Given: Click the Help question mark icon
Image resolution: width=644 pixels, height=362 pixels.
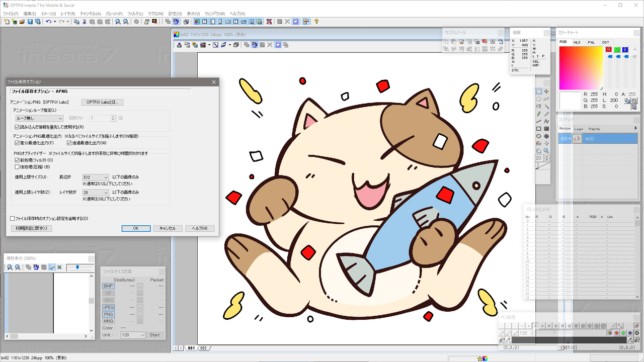Looking at the screenshot, I should click(316, 22).
